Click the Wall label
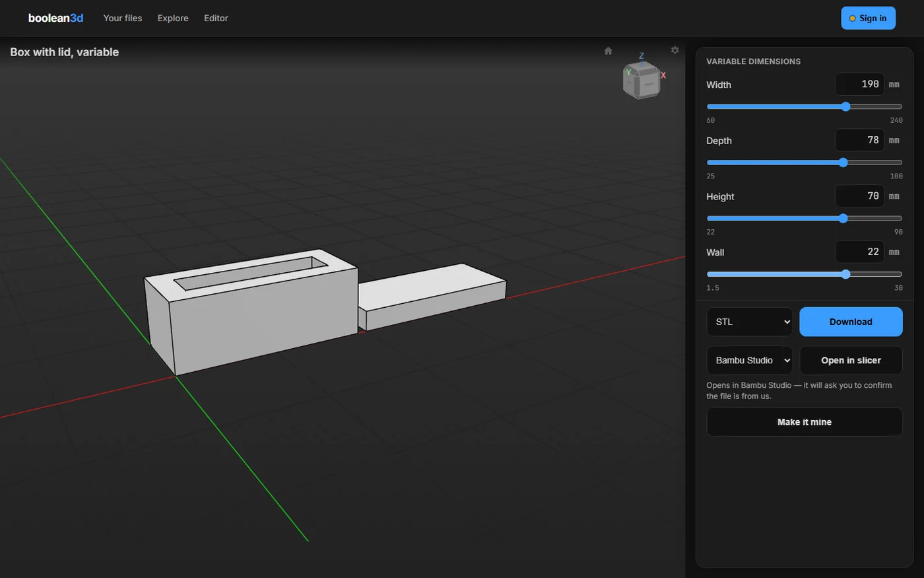This screenshot has width=924, height=578. pyautogui.click(x=715, y=252)
